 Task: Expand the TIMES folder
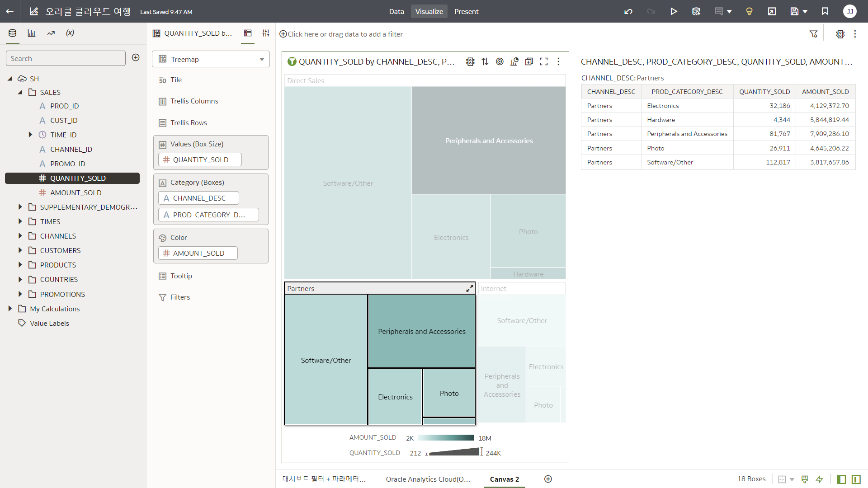click(20, 221)
